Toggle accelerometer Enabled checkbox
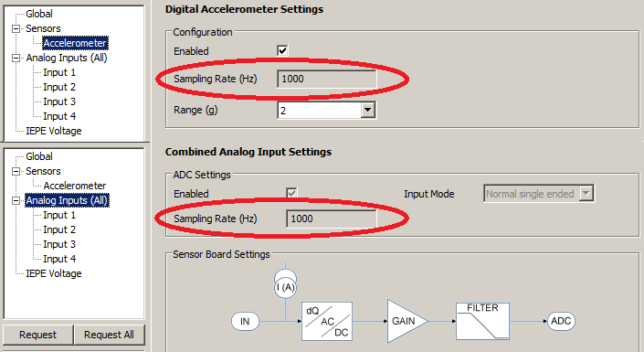The width and height of the screenshot is (644, 352). (x=282, y=50)
